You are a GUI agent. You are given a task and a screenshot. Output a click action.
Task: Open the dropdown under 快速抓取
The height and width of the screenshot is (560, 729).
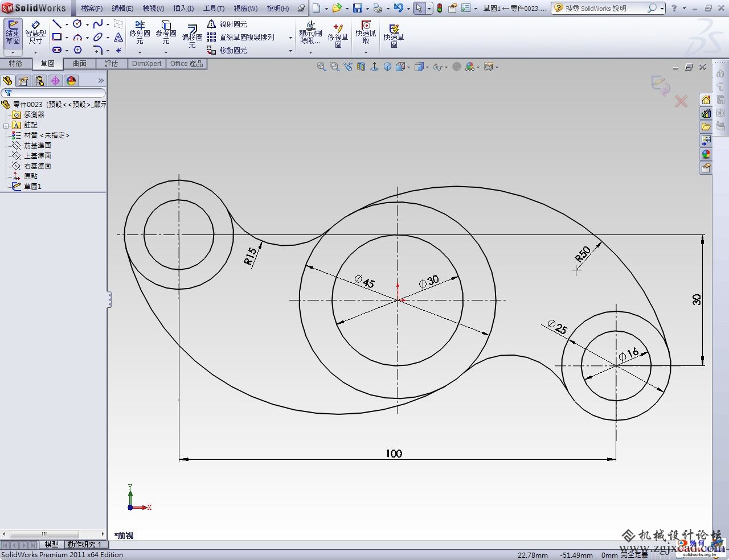click(366, 52)
